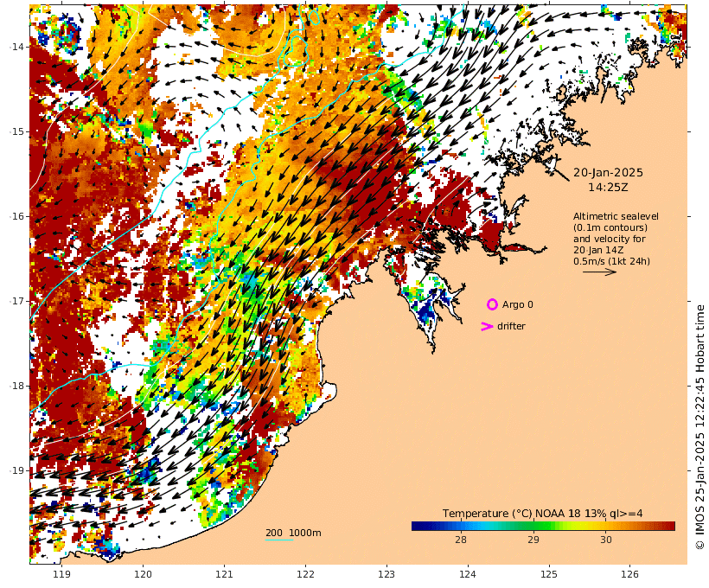Click the "drifter" legend label
This screenshot has width=709, height=588.
tap(511, 326)
